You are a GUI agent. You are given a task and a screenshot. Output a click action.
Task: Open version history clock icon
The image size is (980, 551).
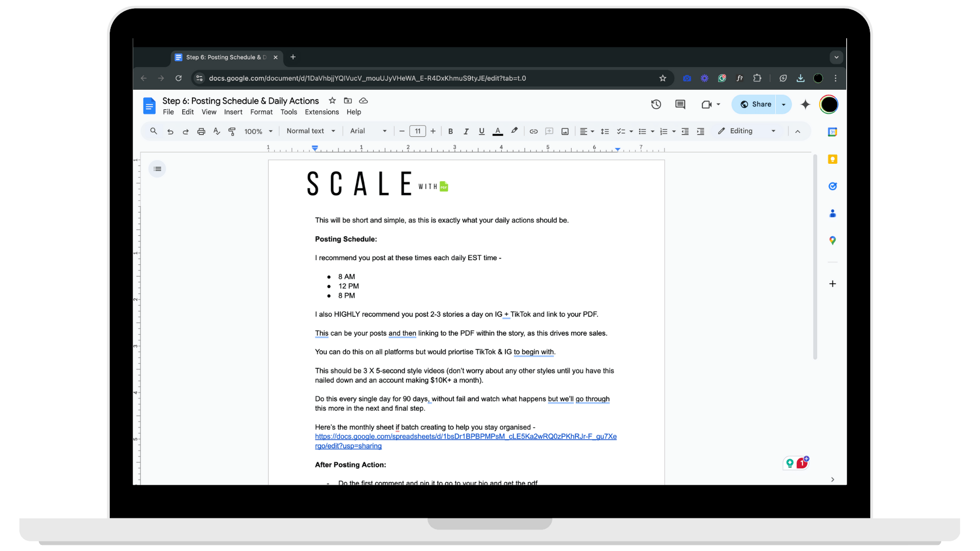(x=656, y=105)
